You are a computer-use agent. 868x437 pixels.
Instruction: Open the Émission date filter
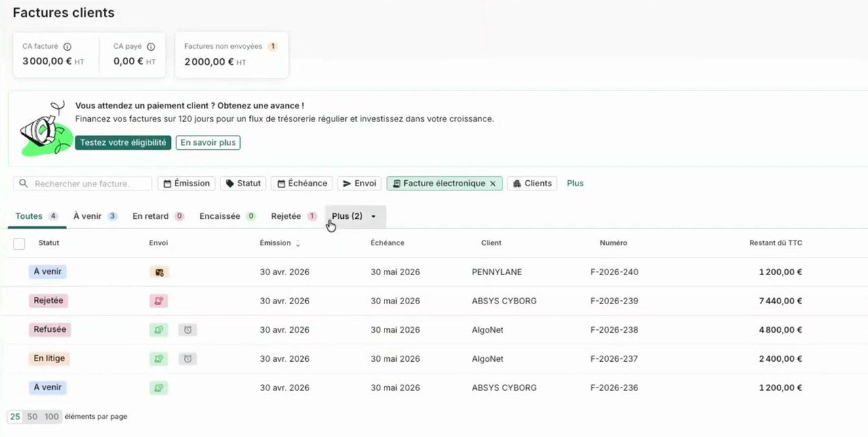coord(186,184)
